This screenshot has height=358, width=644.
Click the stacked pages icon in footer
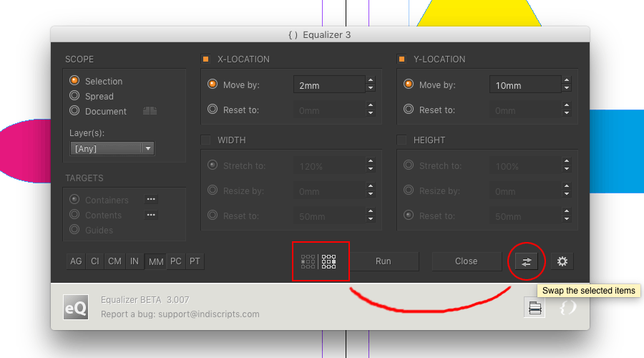534,308
